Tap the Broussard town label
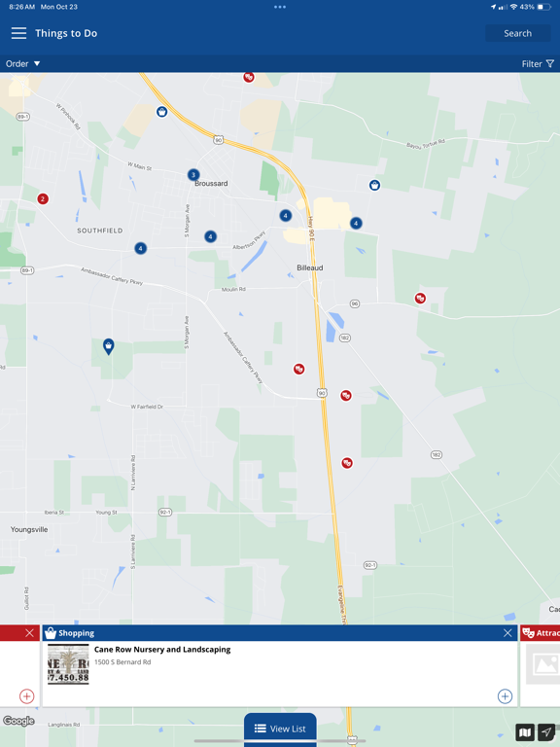Screen dimensions: 560x747 coord(211,184)
